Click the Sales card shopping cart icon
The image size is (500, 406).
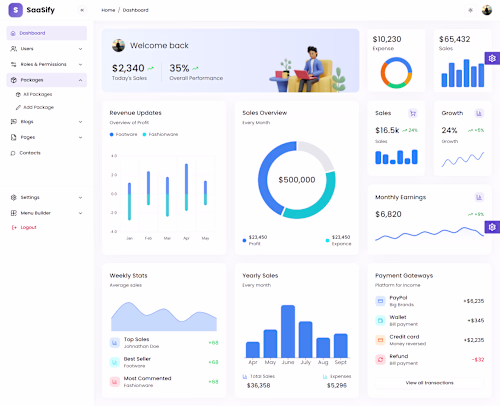[413, 113]
